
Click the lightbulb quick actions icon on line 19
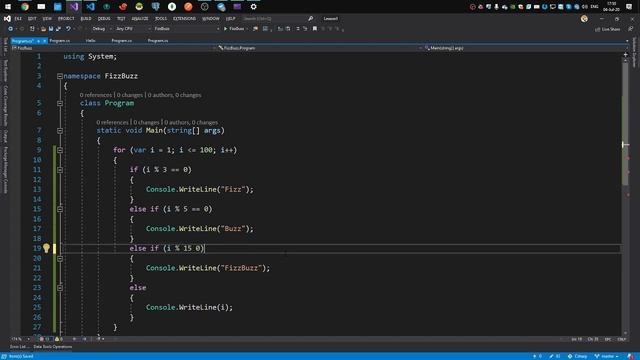[x=46, y=248]
